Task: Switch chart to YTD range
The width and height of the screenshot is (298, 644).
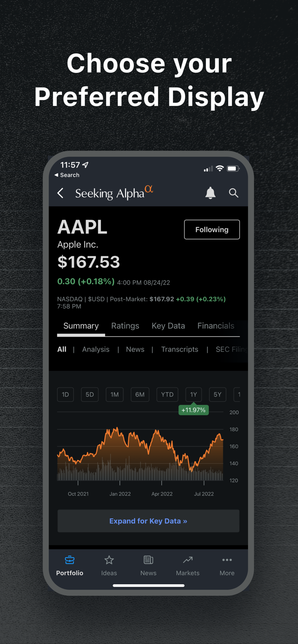Action: click(x=167, y=394)
